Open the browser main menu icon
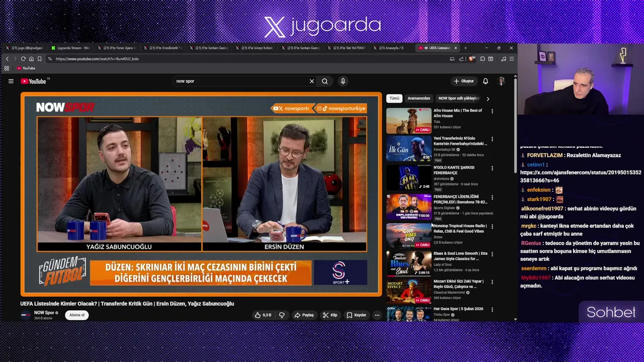The image size is (644, 362). [512, 59]
